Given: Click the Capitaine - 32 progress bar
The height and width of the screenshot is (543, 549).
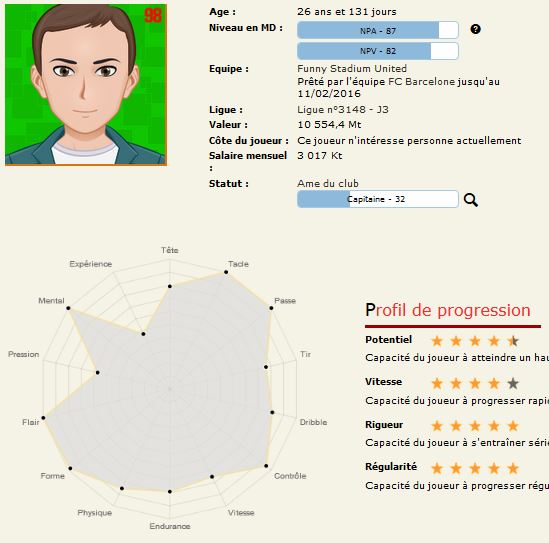Looking at the screenshot, I should coord(378,199).
